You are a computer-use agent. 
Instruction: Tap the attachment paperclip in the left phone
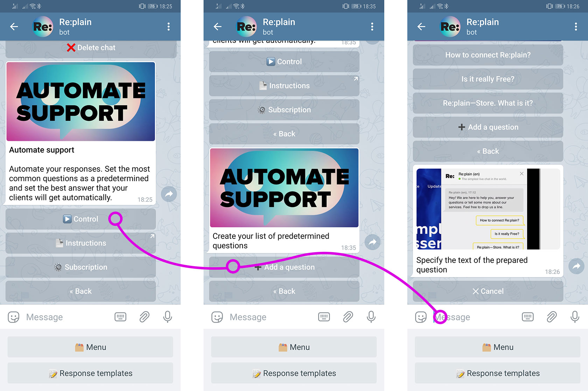[x=144, y=317]
